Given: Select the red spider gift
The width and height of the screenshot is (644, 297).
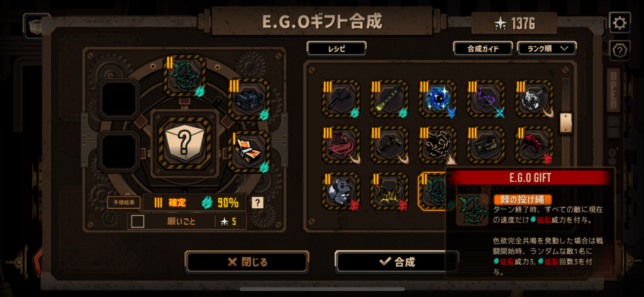Looking at the screenshot, I should pyautogui.click(x=535, y=145).
